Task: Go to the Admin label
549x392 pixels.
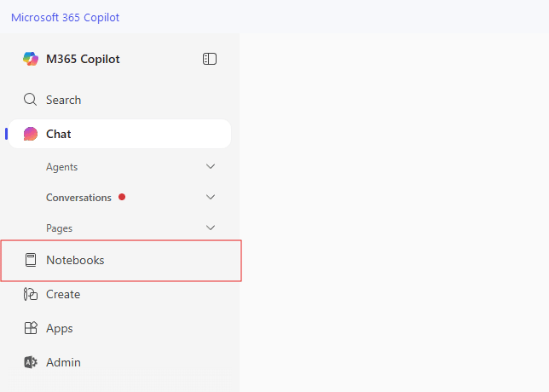Action: pyautogui.click(x=63, y=362)
